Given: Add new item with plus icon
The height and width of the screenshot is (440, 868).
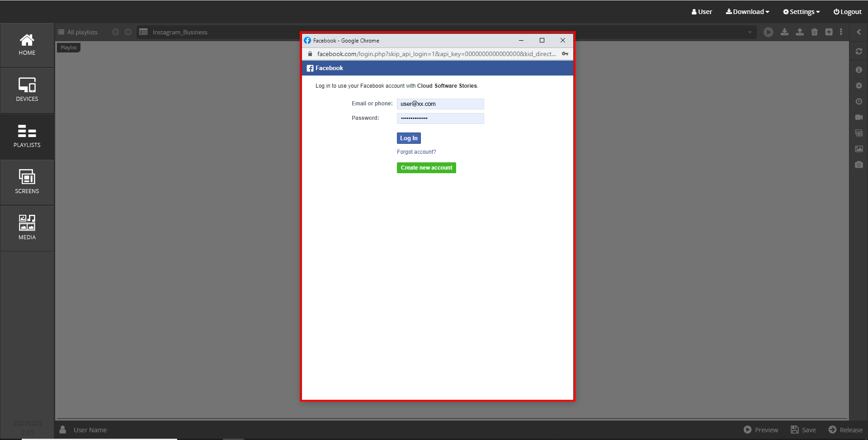Looking at the screenshot, I should (x=829, y=32).
